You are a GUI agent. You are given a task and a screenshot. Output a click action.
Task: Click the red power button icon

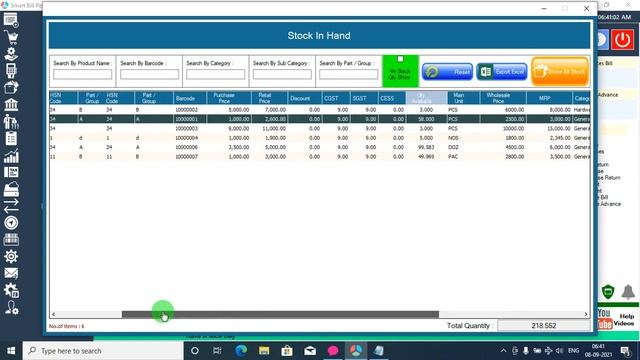622,40
